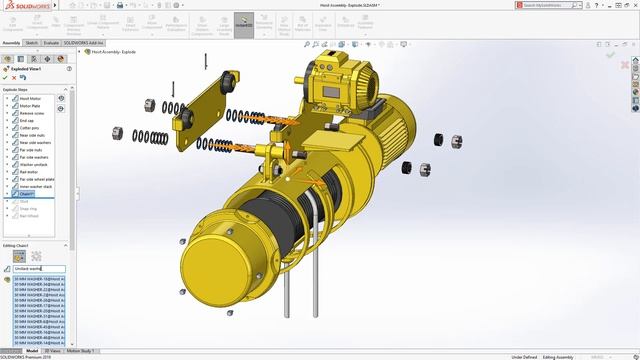Click Under Defined status text
The height and width of the screenshot is (360, 640).
pos(524,357)
